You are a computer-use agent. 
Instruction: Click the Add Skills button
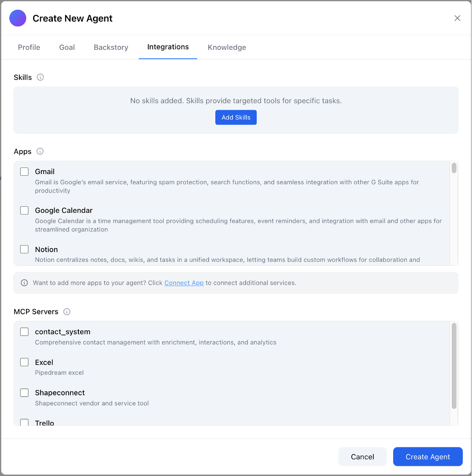(x=236, y=117)
